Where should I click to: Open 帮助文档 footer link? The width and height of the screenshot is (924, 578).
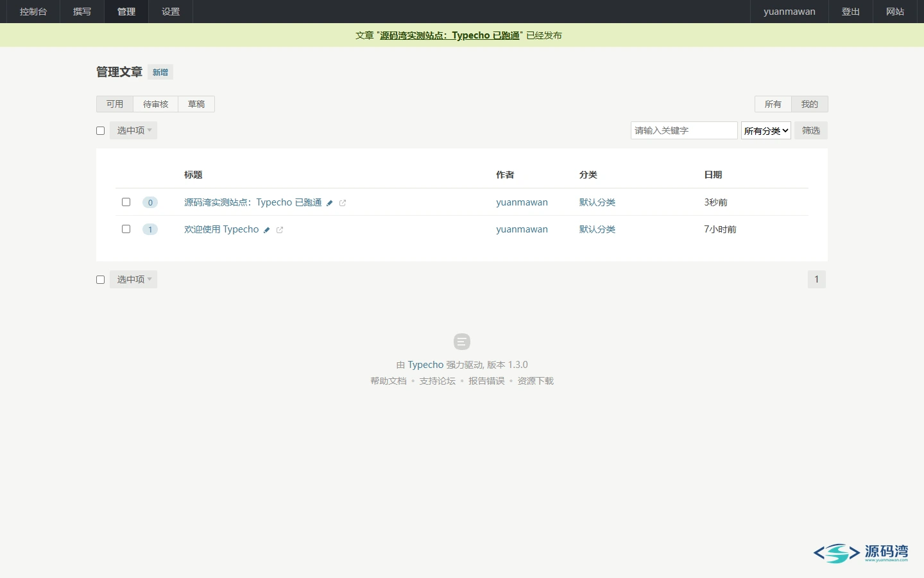[x=388, y=381]
